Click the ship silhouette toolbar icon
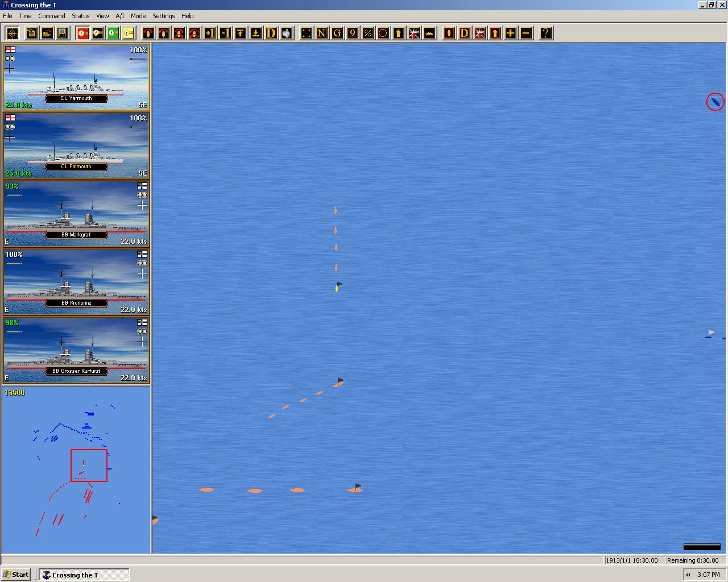The image size is (728, 582). pyautogui.click(x=429, y=33)
